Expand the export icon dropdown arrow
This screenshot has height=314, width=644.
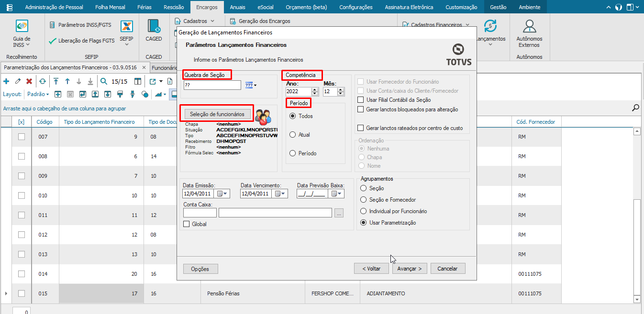pos(161,81)
